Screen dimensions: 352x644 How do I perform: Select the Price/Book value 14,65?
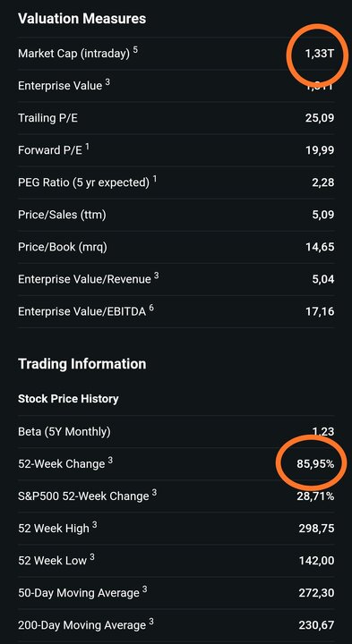[320, 247]
